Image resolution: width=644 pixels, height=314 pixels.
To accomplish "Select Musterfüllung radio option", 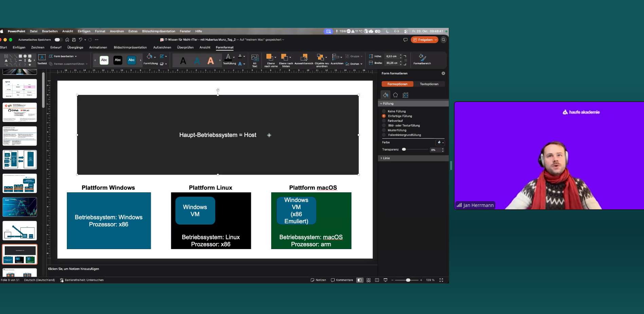I will [384, 130].
